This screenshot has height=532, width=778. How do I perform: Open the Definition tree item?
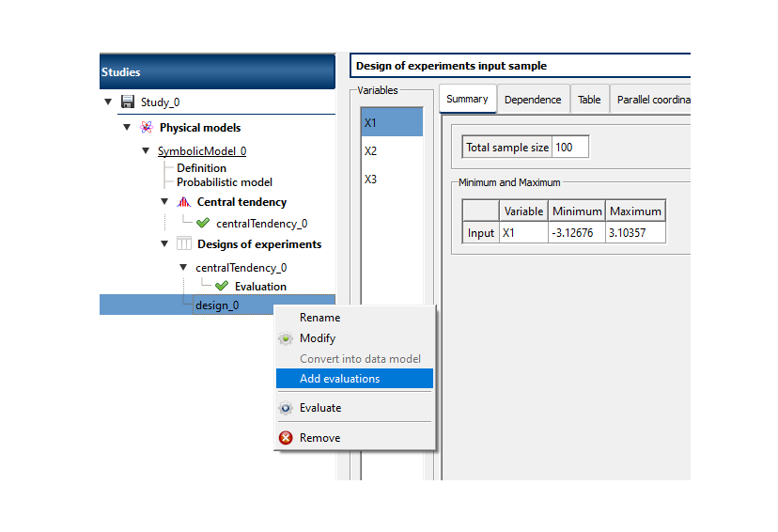201,168
